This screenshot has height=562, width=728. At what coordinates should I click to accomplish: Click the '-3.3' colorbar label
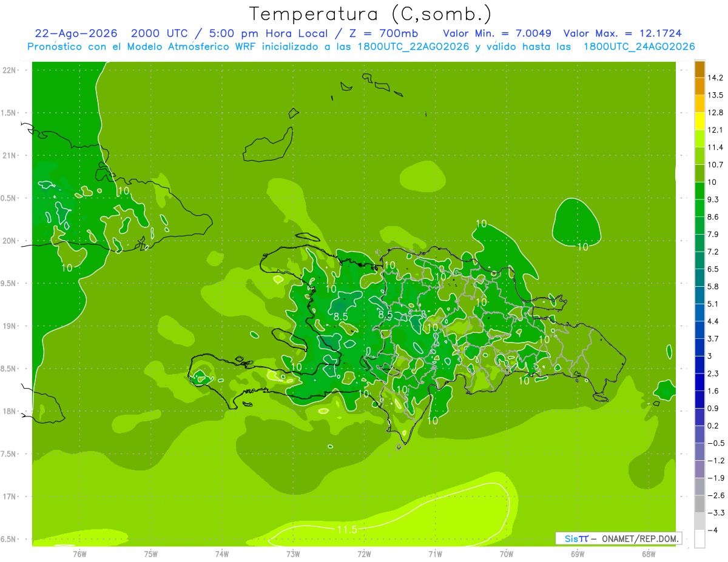(x=716, y=513)
